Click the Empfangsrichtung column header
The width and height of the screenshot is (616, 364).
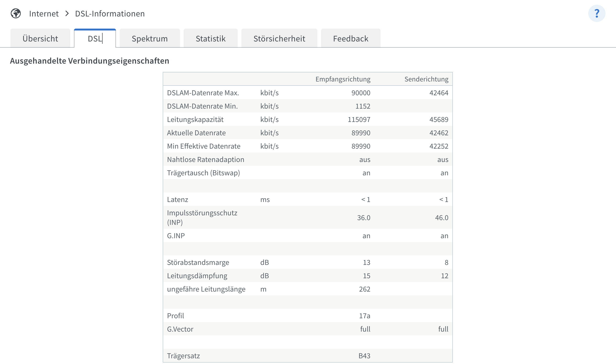[343, 79]
